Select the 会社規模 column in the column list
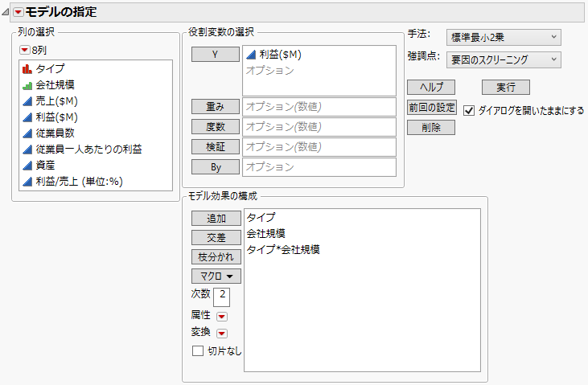Image resolution: width=588 pixels, height=385 pixels. (x=56, y=84)
